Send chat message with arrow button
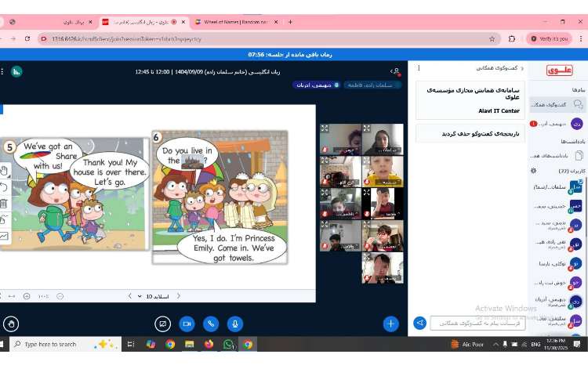588x376 pixels. tap(420, 323)
